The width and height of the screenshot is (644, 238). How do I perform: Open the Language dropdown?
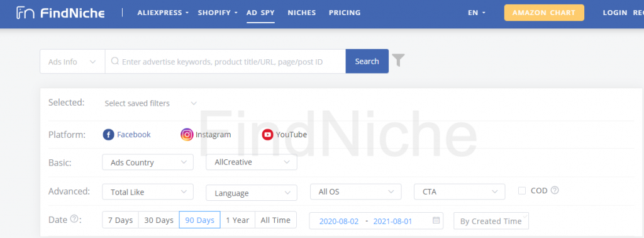pyautogui.click(x=252, y=193)
